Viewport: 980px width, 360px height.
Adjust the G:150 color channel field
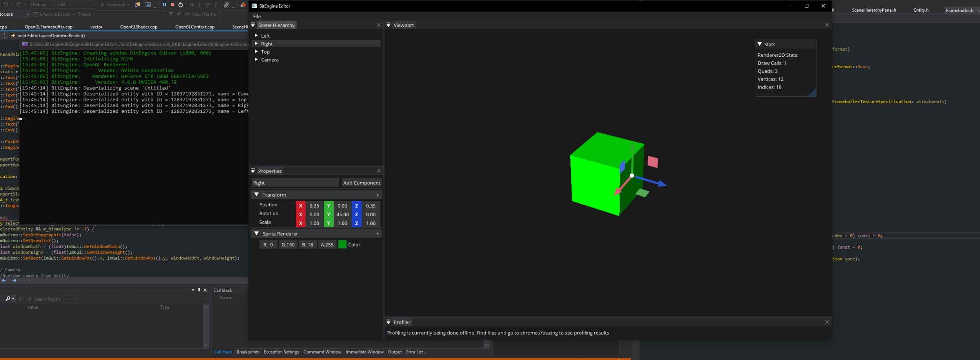click(288, 244)
